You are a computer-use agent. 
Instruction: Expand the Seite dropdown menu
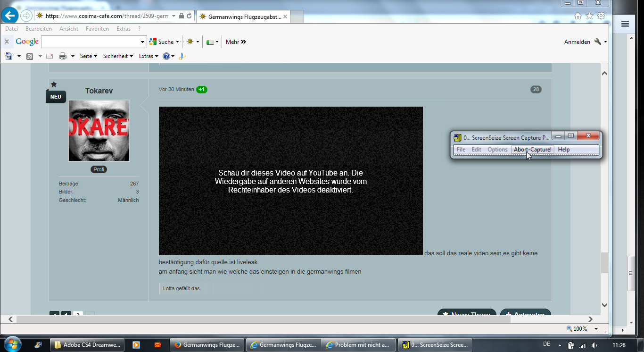[x=88, y=56]
